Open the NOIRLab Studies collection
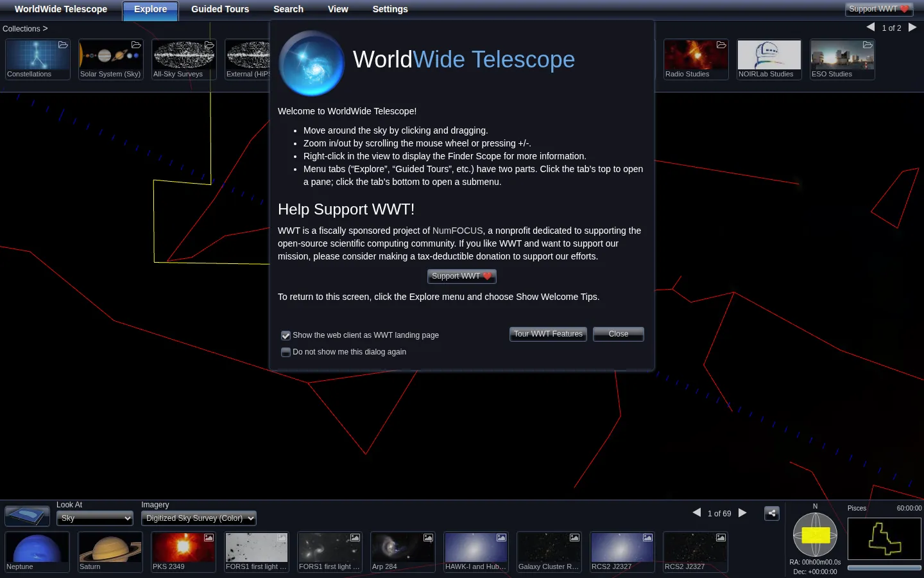Image resolution: width=924 pixels, height=578 pixels. (769, 59)
